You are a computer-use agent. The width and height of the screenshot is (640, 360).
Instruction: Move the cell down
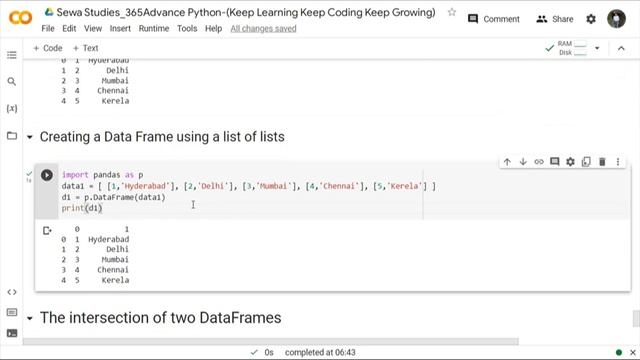(x=523, y=162)
